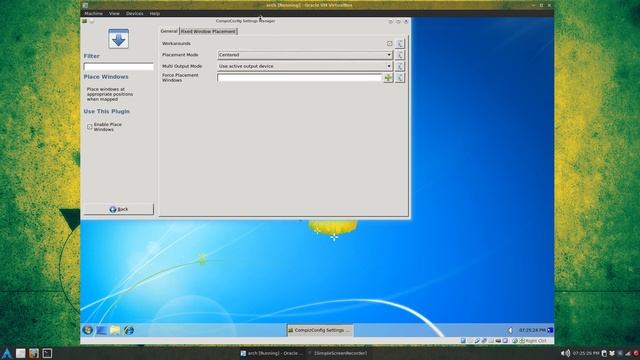
Task: Switch to the General tab
Action: coord(169,31)
